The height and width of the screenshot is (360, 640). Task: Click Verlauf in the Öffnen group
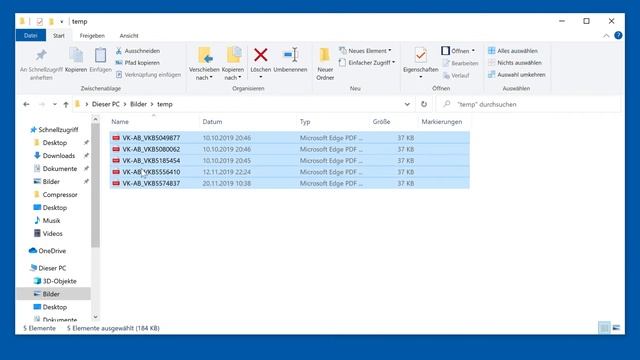pos(456,76)
